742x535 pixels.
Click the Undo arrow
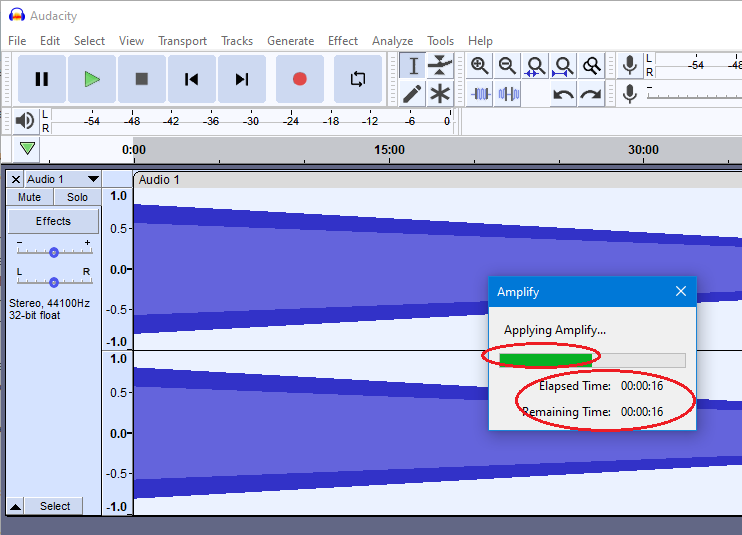coord(563,94)
